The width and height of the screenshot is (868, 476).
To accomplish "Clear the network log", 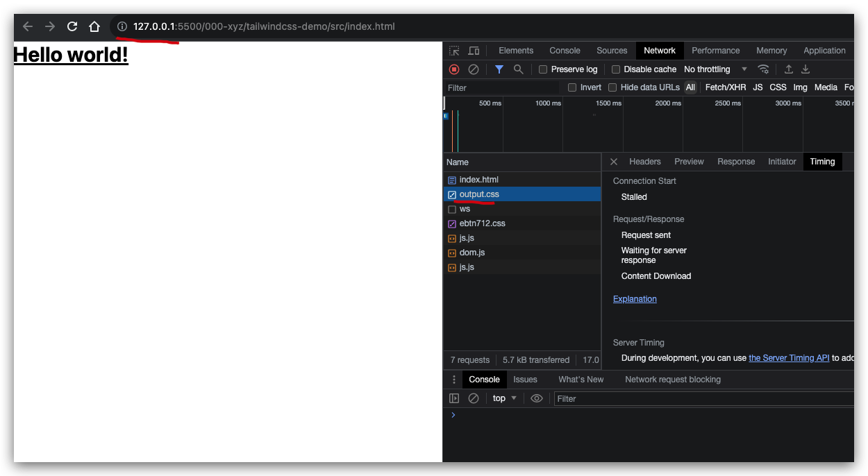I will coord(474,69).
